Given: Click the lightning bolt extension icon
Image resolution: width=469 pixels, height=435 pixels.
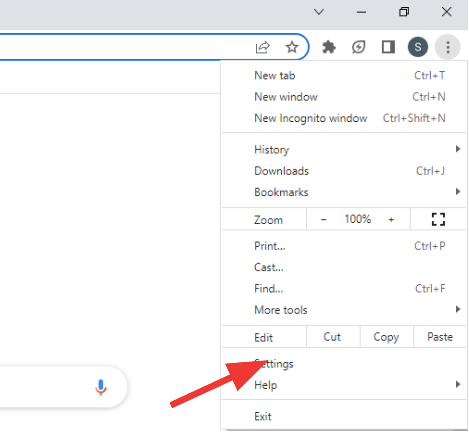Looking at the screenshot, I should (359, 47).
